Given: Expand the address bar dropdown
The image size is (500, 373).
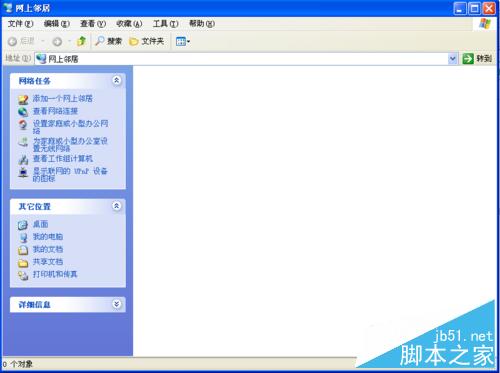Looking at the screenshot, I should click(x=452, y=59).
